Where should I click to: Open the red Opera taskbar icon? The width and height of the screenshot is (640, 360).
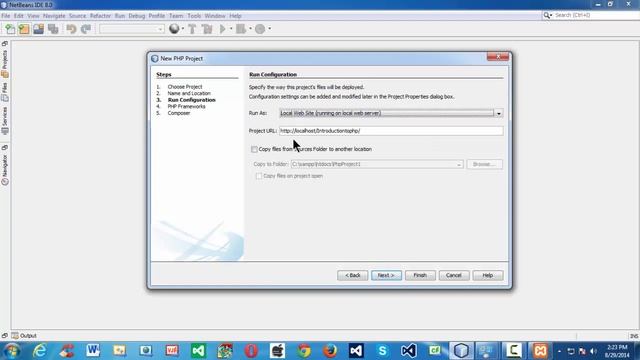pos(251,351)
